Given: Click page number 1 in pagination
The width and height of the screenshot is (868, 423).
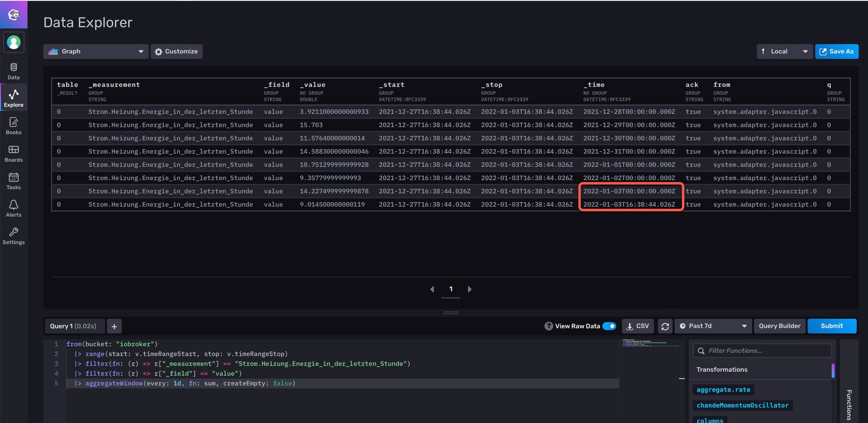Looking at the screenshot, I should 451,289.
